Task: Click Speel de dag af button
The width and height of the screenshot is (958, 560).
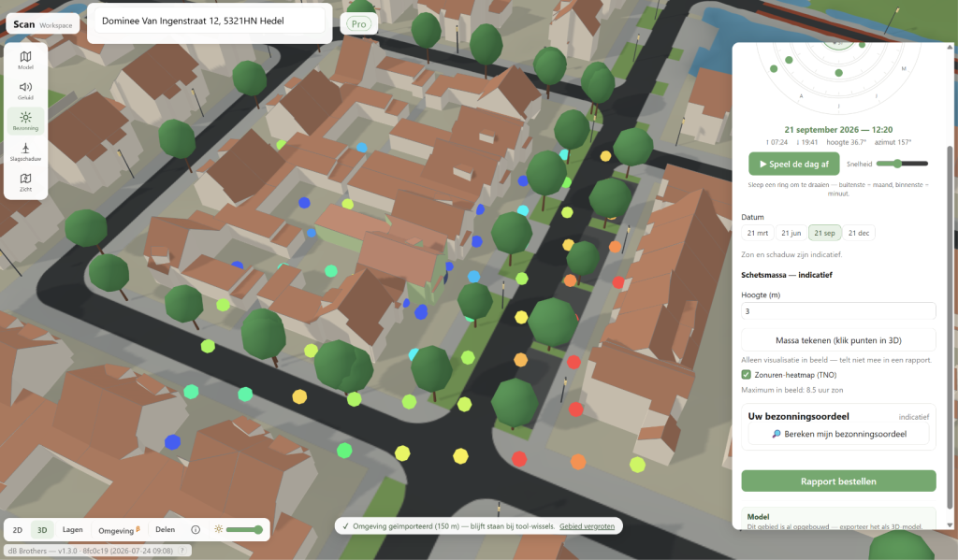Action: [793, 164]
